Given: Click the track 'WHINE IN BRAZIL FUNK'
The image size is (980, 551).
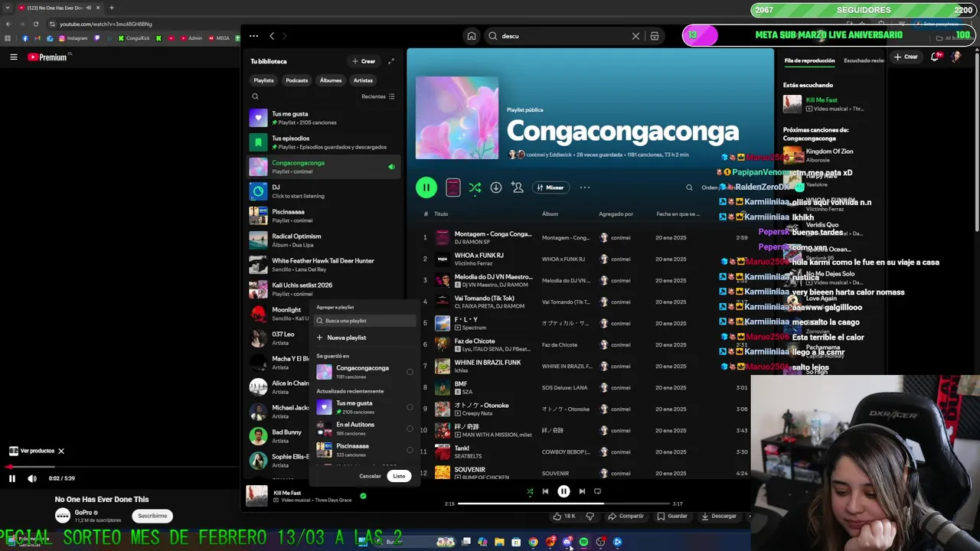Looking at the screenshot, I should pos(487,363).
